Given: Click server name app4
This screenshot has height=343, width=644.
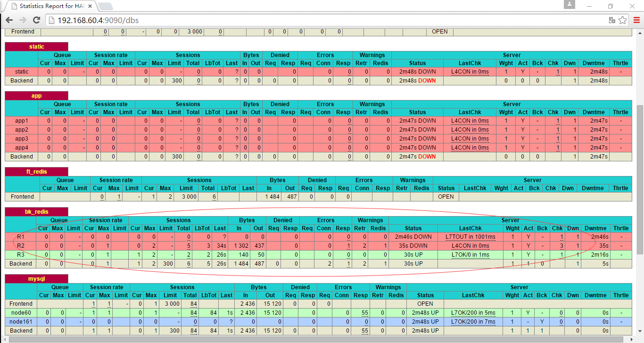Looking at the screenshot, I should point(22,148).
